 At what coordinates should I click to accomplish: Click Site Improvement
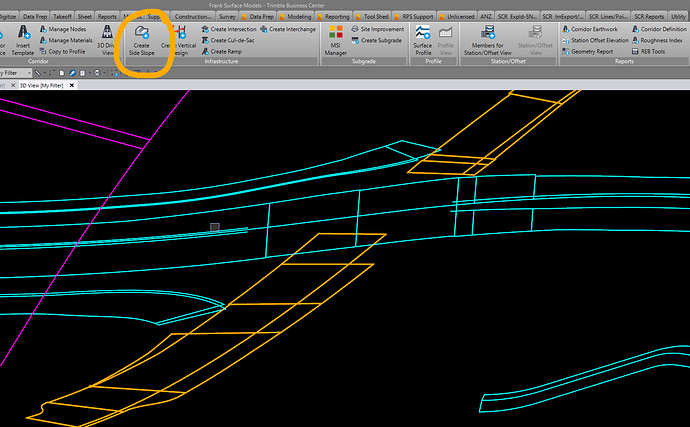click(x=378, y=29)
